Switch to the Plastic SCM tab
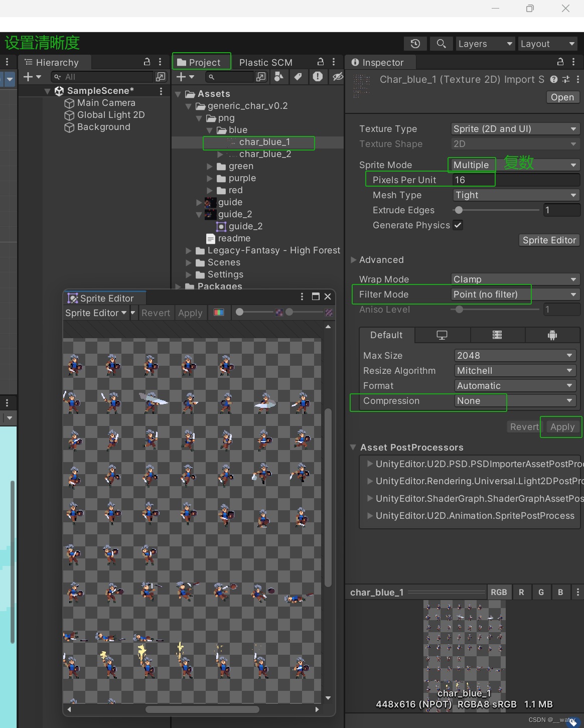The height and width of the screenshot is (728, 584). 266,62
